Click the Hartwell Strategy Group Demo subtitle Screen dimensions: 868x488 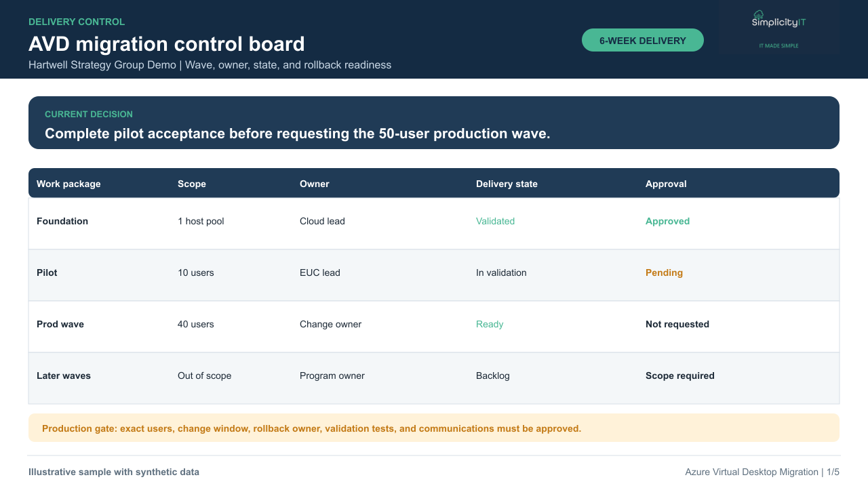(210, 65)
